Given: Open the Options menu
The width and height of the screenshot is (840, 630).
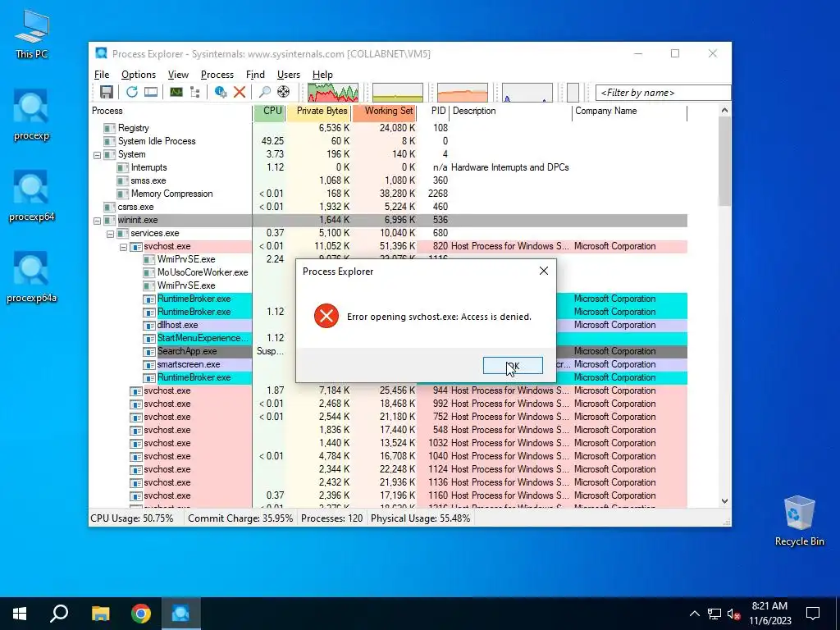Looking at the screenshot, I should 138,75.
